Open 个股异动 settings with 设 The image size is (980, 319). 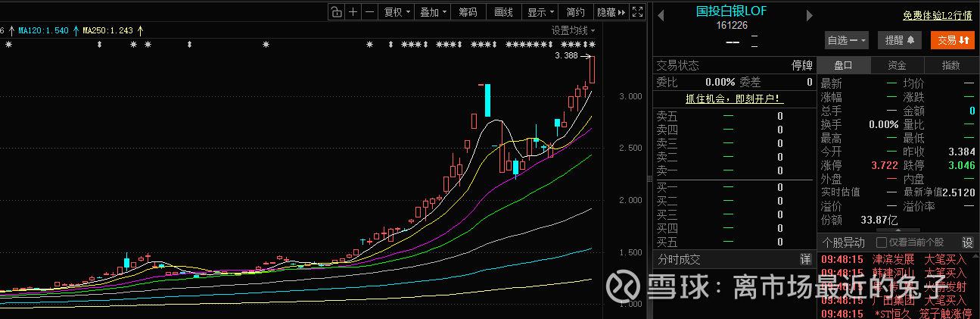[967, 242]
